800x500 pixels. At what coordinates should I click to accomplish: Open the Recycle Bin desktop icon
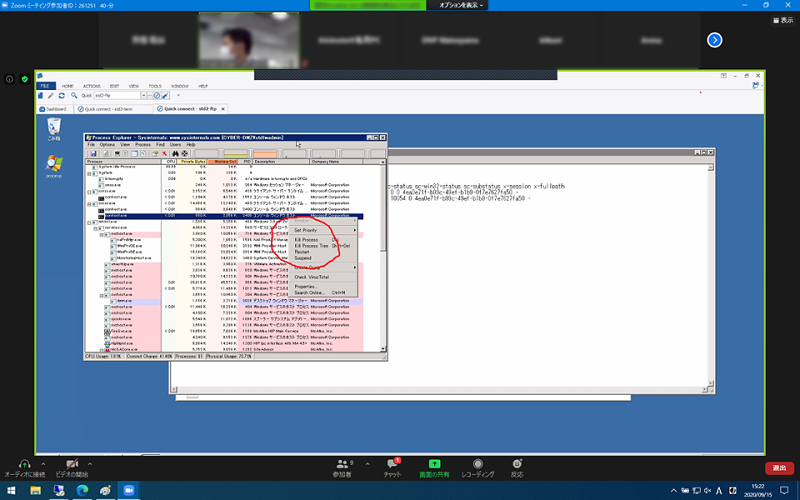53,125
